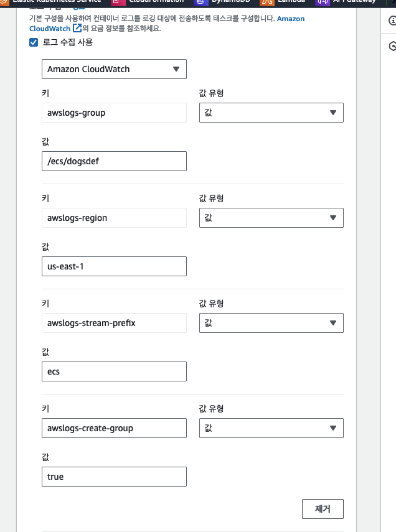Click the /ecs/dogsdef value field
Viewport: 396px width, 532px height.
coord(114,161)
